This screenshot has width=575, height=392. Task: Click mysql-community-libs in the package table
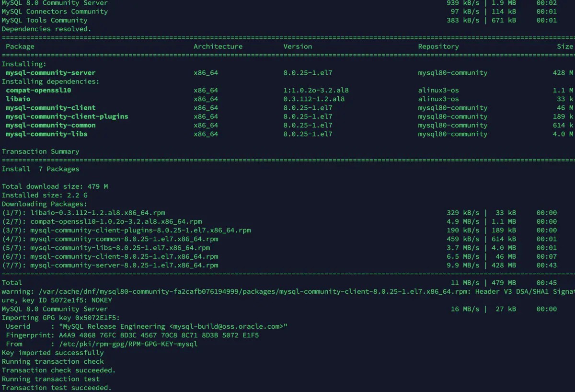tap(46, 134)
